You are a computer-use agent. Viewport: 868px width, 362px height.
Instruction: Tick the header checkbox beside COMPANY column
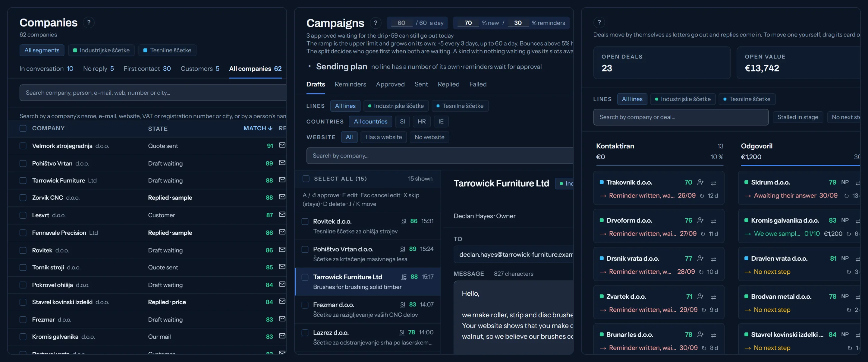[23, 128]
